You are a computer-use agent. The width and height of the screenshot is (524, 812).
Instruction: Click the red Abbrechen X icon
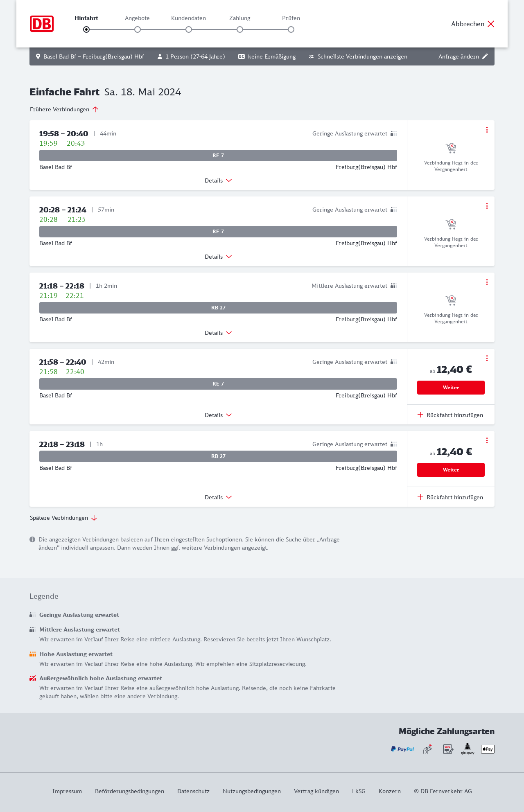[x=491, y=24]
